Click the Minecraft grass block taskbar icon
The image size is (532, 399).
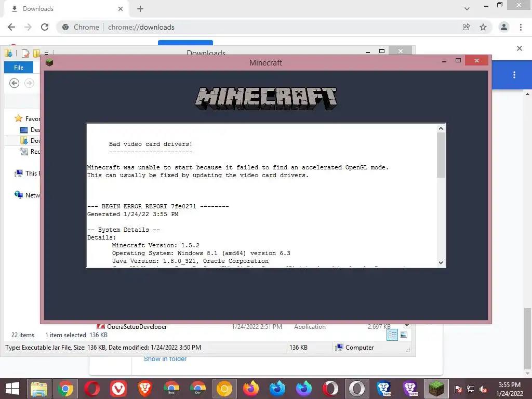click(436, 389)
